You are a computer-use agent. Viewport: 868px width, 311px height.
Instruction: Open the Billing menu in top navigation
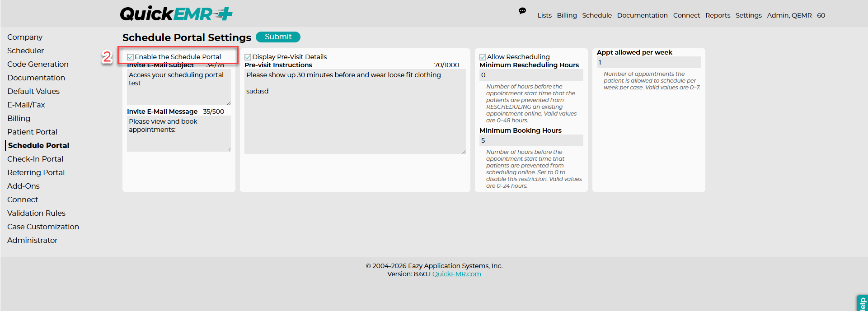point(567,15)
